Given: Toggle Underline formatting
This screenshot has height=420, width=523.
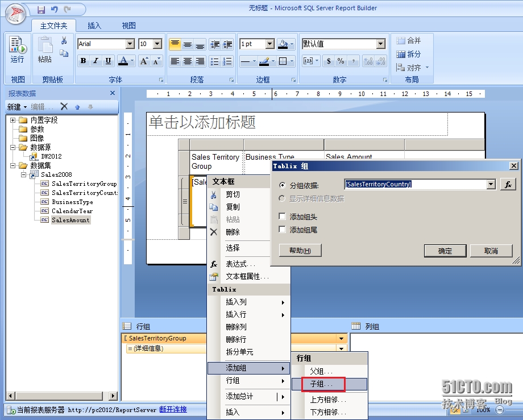Looking at the screenshot, I should [x=108, y=61].
